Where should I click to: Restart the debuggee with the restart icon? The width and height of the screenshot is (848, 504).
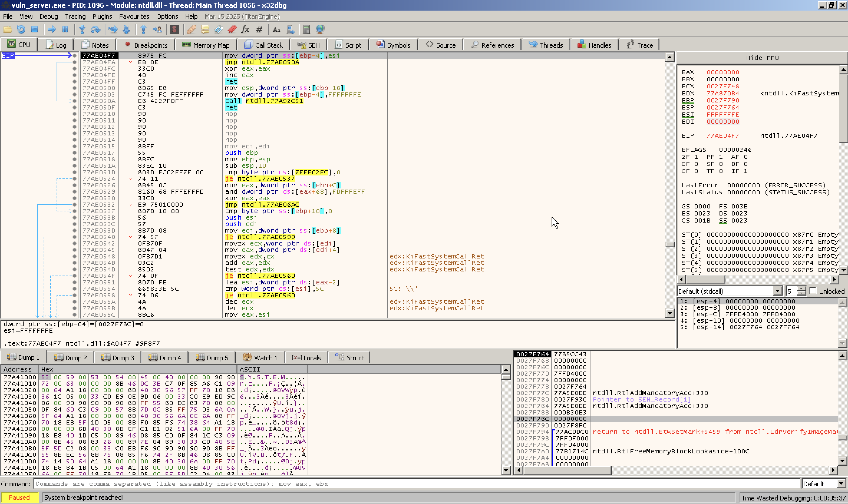(21, 29)
